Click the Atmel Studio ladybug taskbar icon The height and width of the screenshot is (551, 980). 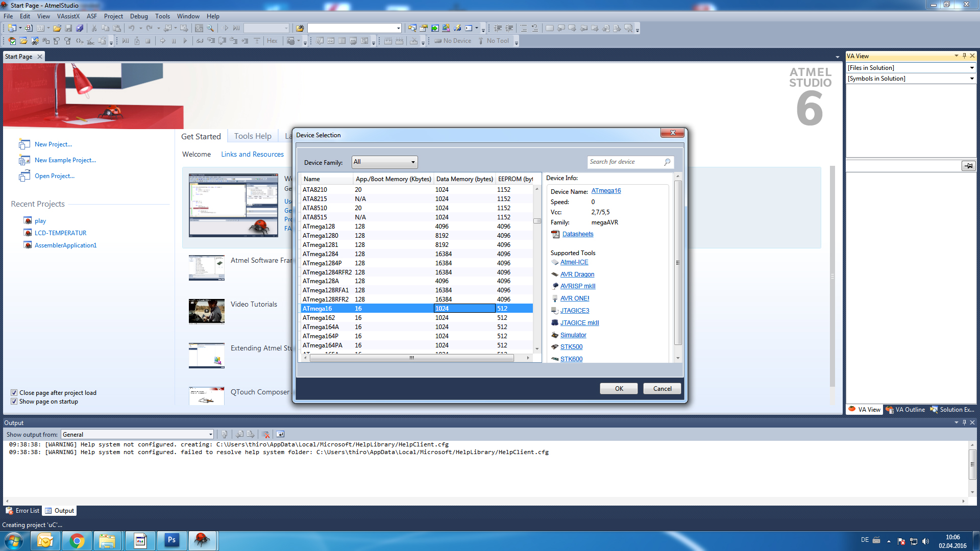click(x=203, y=541)
